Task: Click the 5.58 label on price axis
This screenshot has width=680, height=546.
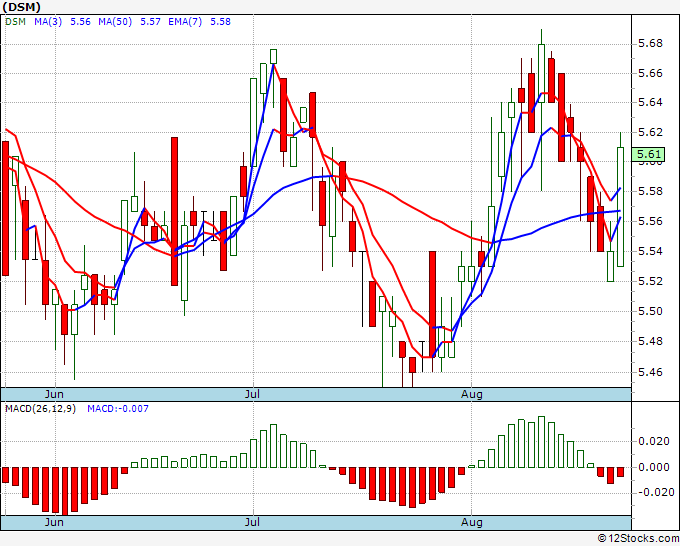Action: pos(651,191)
